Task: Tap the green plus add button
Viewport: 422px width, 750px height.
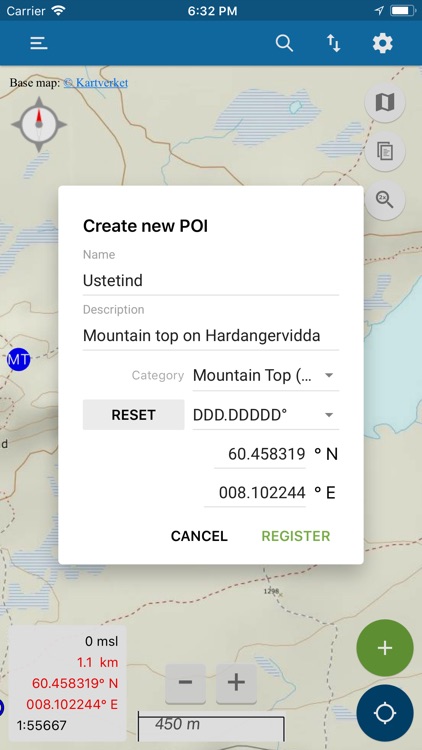Action: [x=385, y=648]
